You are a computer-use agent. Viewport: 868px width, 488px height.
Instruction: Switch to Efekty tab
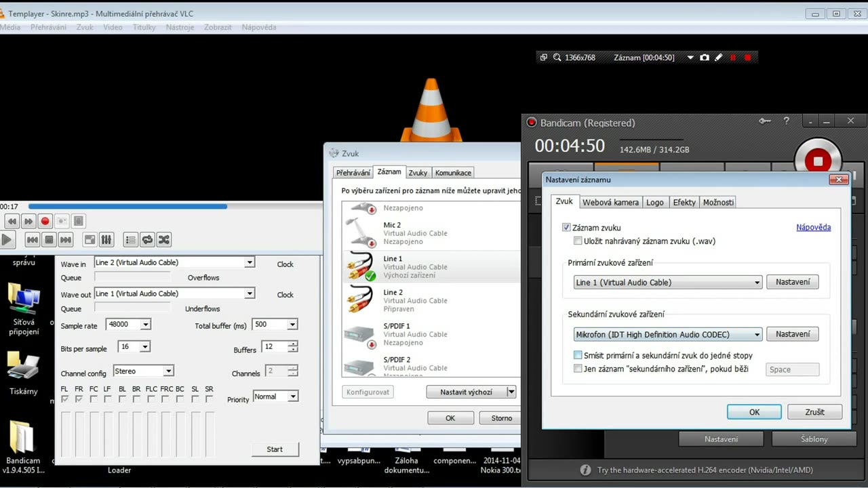684,202
